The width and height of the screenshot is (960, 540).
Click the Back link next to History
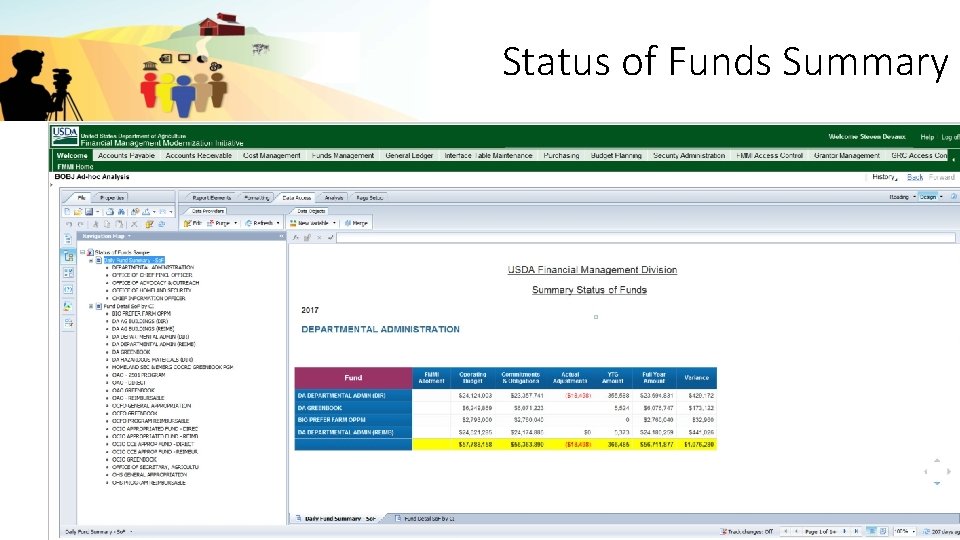point(915,177)
